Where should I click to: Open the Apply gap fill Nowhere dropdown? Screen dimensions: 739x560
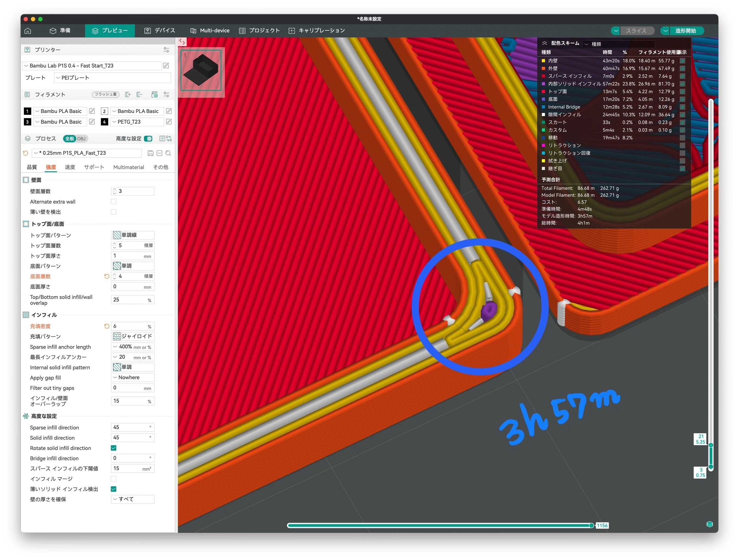tap(133, 378)
